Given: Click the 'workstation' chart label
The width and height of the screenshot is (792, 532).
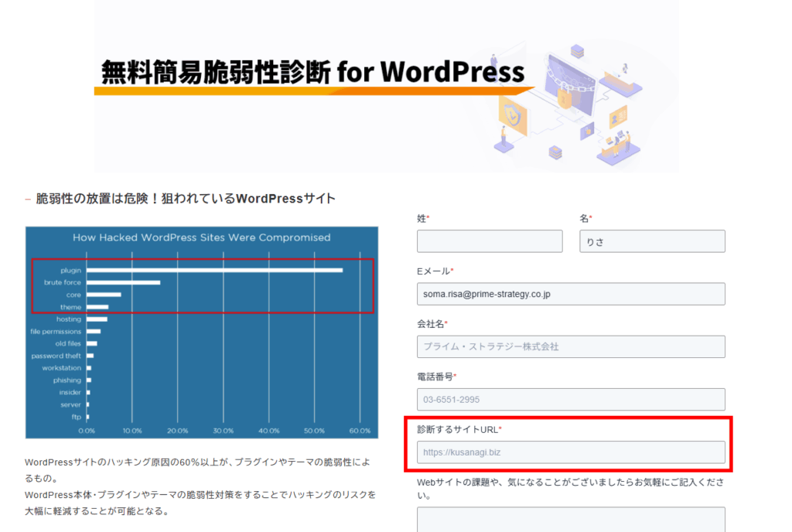Looking at the screenshot, I should (62, 368).
